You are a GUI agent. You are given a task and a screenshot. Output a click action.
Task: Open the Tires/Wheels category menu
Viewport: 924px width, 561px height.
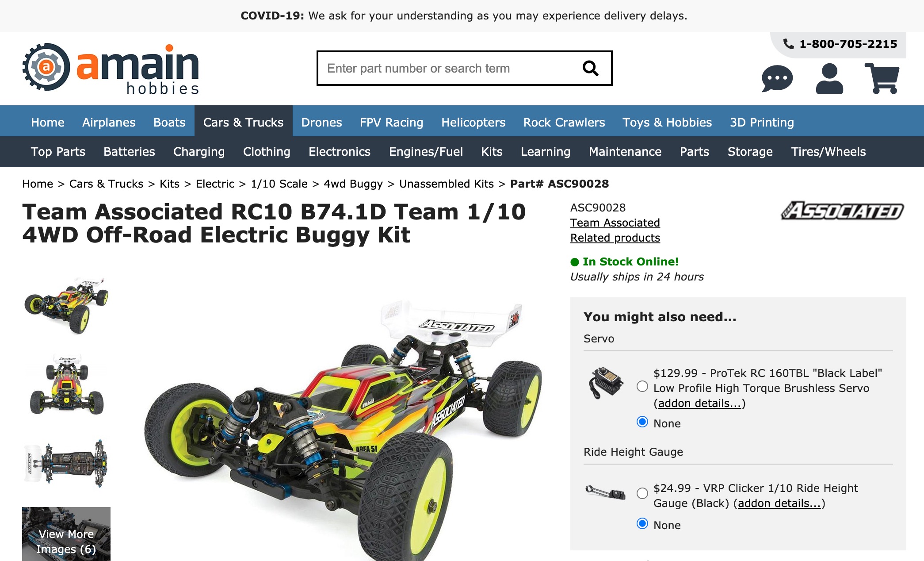[x=829, y=152]
